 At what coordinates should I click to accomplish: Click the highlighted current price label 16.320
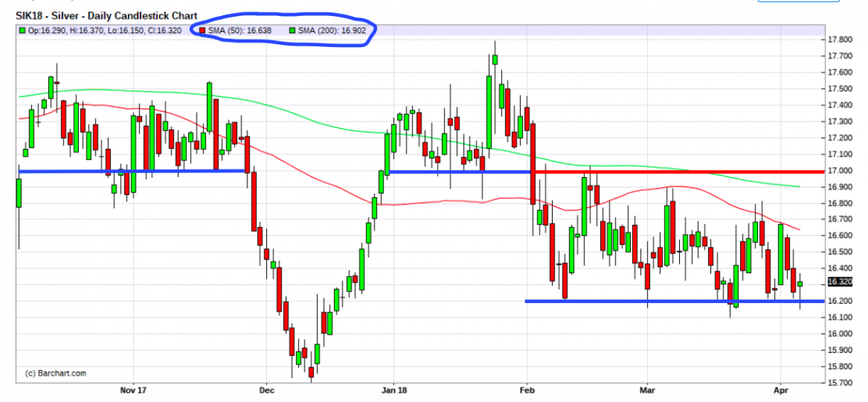[839, 282]
